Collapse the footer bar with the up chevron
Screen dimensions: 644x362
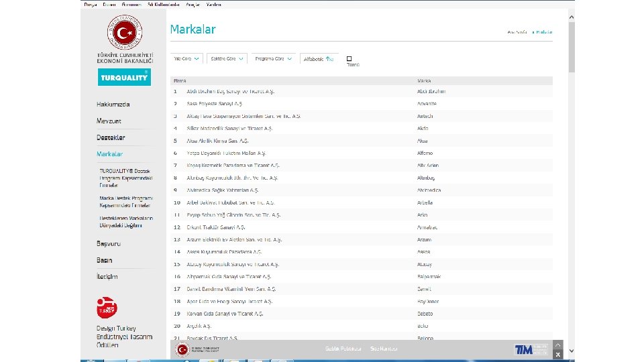click(557, 345)
